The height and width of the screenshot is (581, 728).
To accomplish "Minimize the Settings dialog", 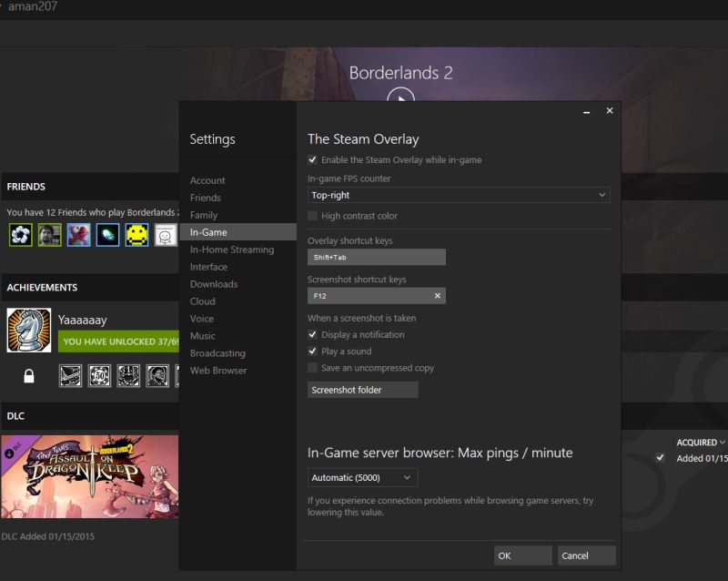I will click(586, 111).
